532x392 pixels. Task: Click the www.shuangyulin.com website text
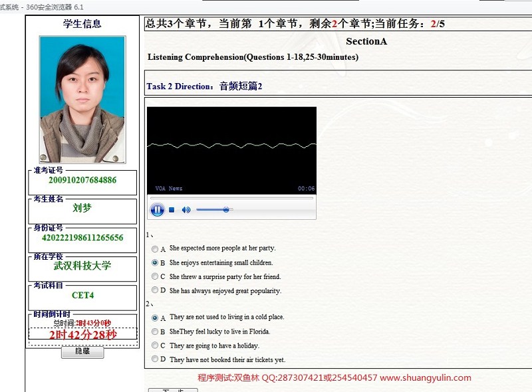click(426, 378)
